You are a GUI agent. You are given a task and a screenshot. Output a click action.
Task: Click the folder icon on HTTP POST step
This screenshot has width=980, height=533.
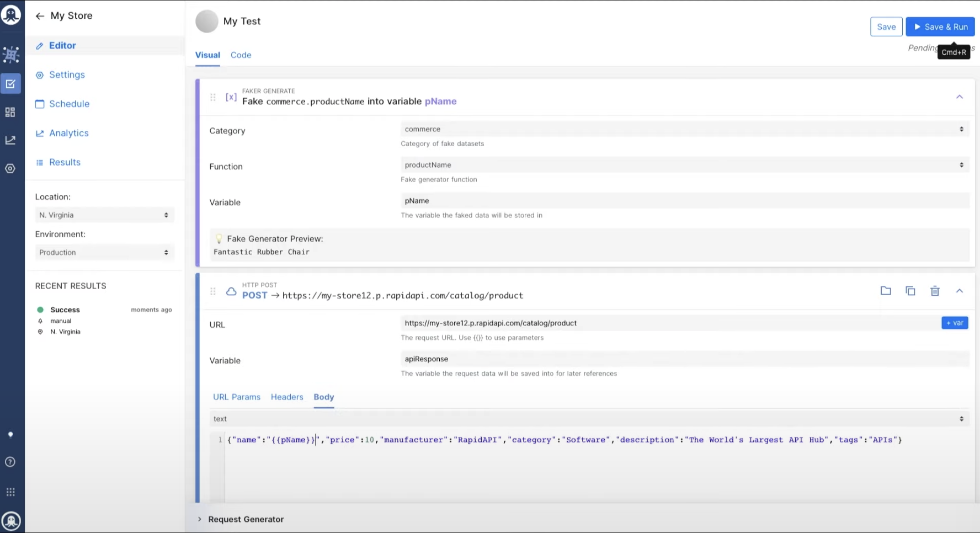click(886, 291)
